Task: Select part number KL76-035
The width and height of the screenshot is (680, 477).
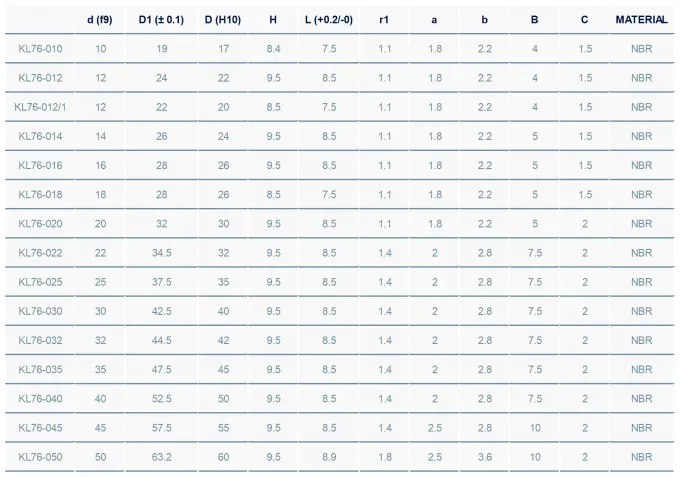Action: (40, 370)
